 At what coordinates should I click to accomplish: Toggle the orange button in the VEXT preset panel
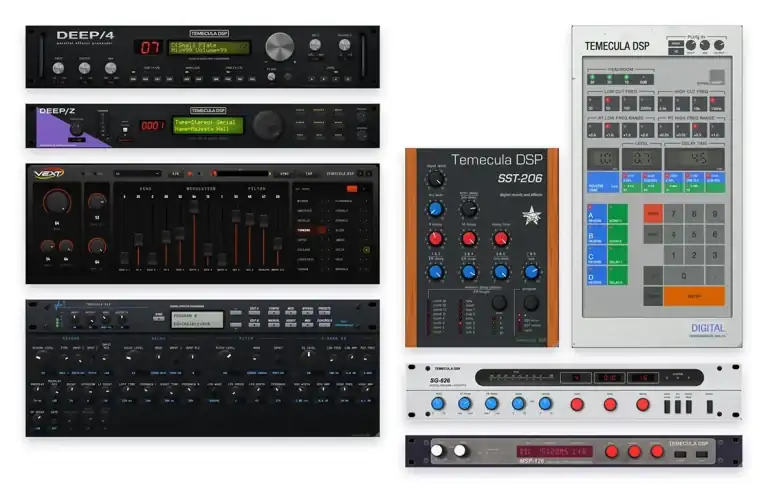(x=352, y=189)
